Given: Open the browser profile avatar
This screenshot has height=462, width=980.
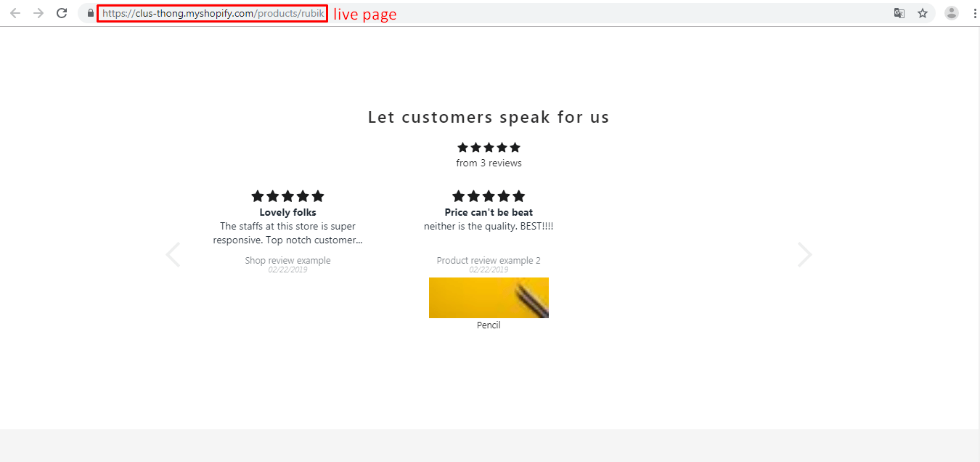Looking at the screenshot, I should 951,13.
